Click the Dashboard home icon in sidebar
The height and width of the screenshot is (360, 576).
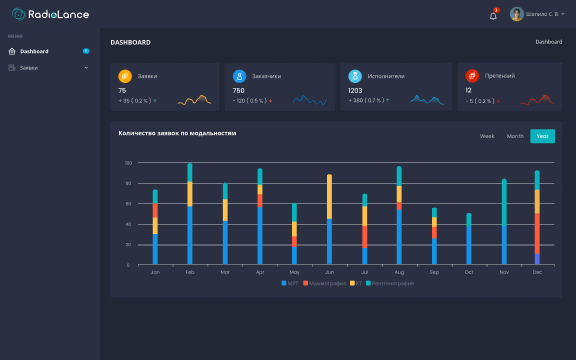(12, 51)
